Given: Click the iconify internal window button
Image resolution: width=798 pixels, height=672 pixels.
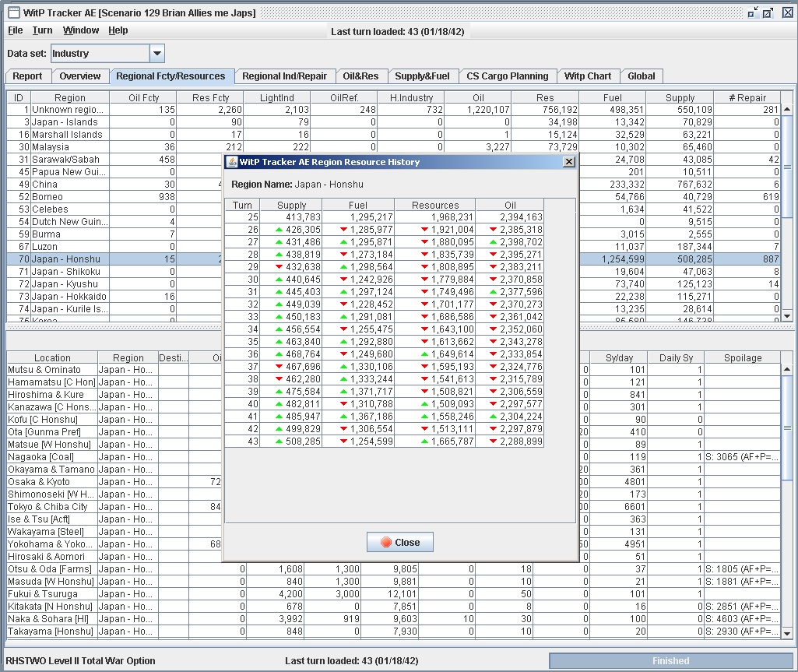Looking at the screenshot, I should point(753,12).
